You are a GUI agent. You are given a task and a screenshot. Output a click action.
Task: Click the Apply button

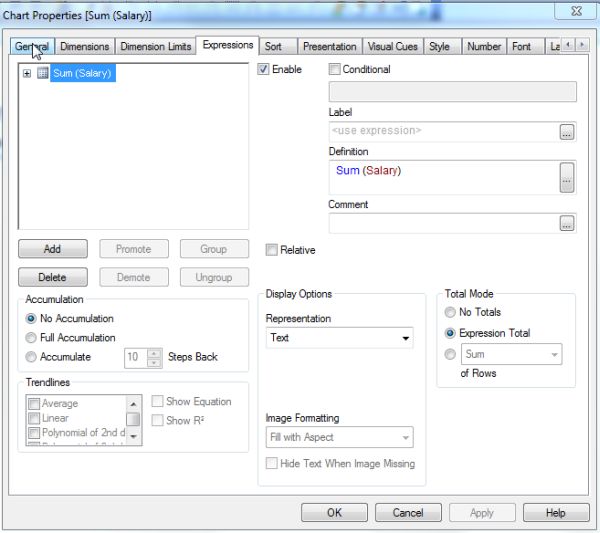coord(482,513)
